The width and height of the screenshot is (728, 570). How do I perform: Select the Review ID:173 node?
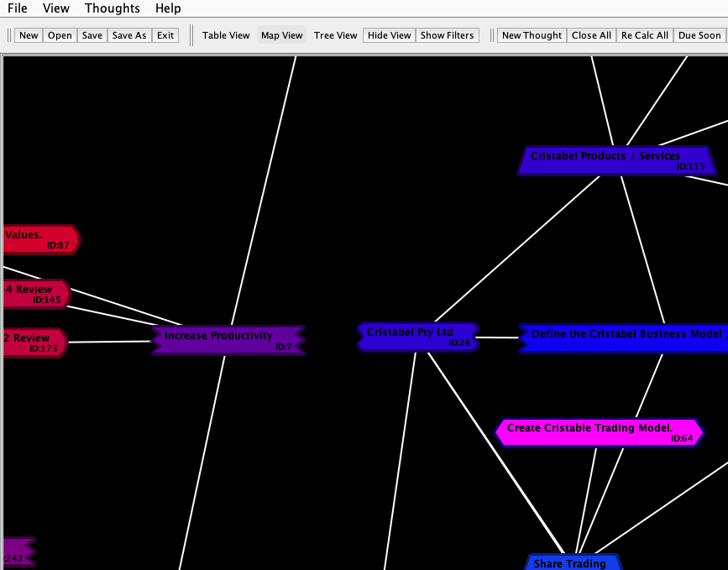(x=36, y=343)
